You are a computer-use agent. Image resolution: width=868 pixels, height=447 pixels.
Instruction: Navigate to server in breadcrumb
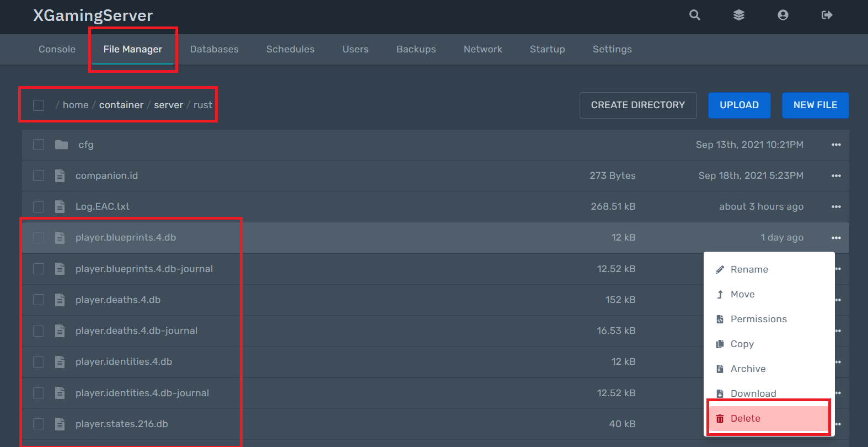pyautogui.click(x=168, y=105)
